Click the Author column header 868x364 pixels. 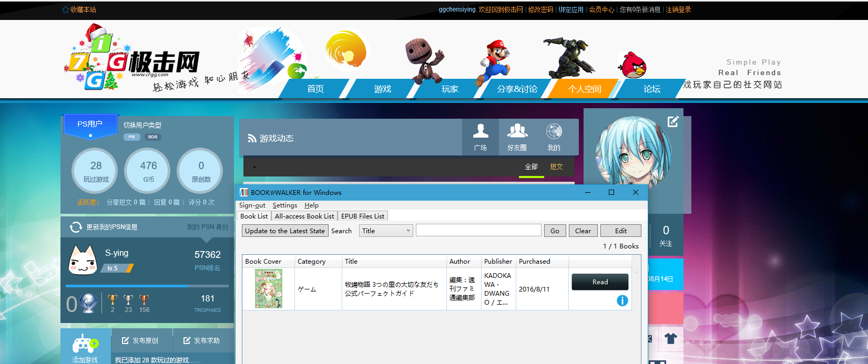click(464, 261)
